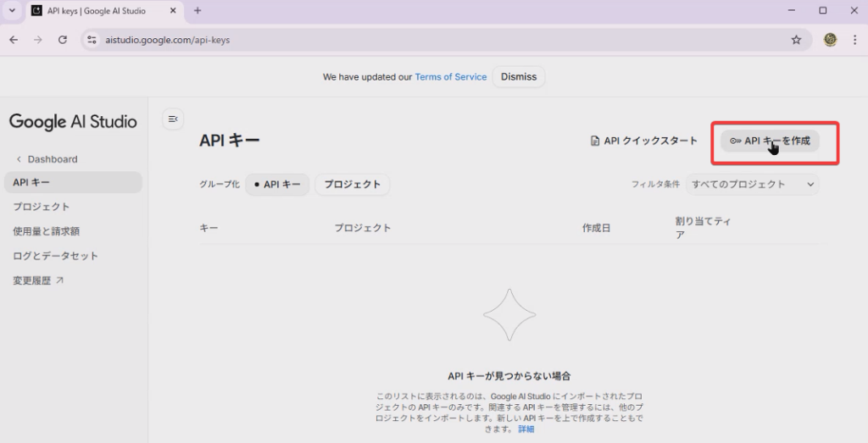Open API クイックスタート
The width and height of the screenshot is (868, 443).
tap(644, 141)
